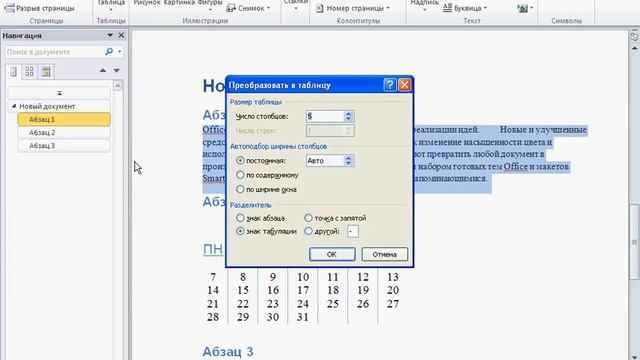The image size is (640, 360).
Task: Go to next heading arrow
Action: pyautogui.click(x=116, y=71)
